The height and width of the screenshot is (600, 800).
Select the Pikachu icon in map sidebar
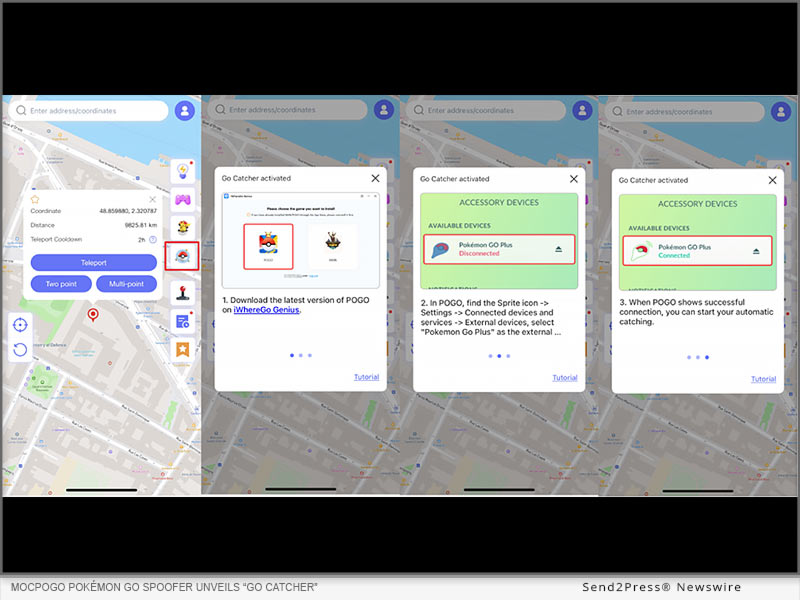[183, 226]
